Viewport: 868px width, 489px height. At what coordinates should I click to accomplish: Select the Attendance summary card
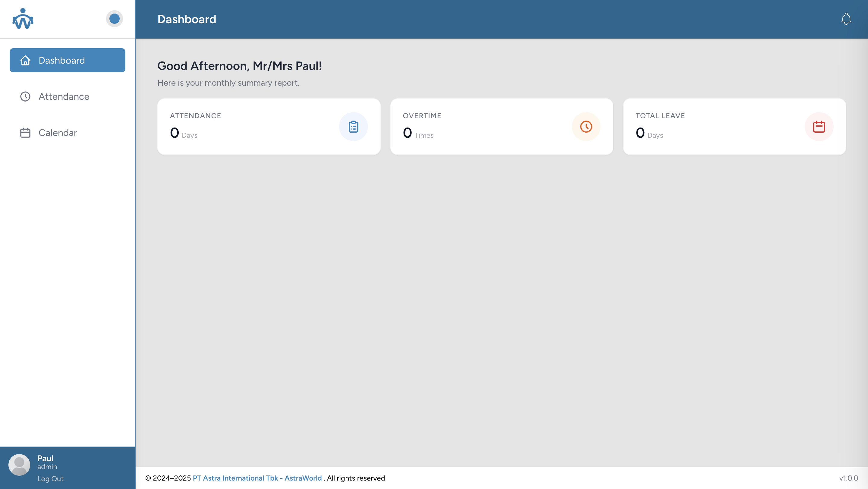tap(256, 127)
